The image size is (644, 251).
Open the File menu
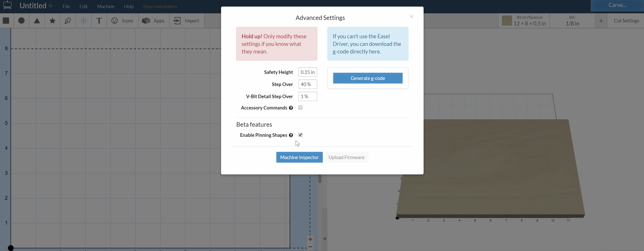click(x=66, y=7)
